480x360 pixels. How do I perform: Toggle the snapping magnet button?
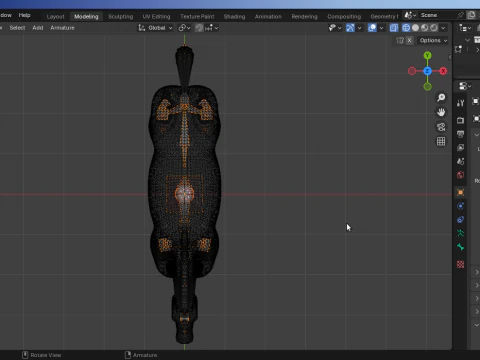tap(199, 28)
